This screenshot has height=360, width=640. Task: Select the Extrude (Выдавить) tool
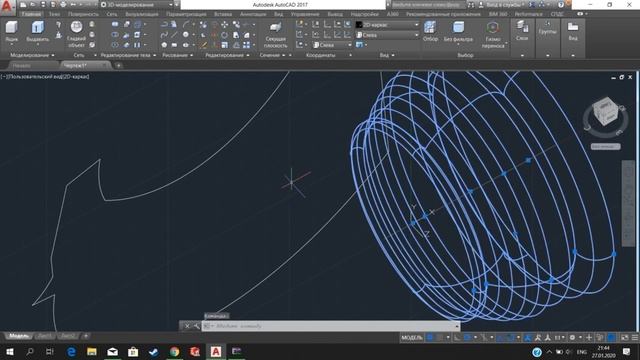(38, 31)
